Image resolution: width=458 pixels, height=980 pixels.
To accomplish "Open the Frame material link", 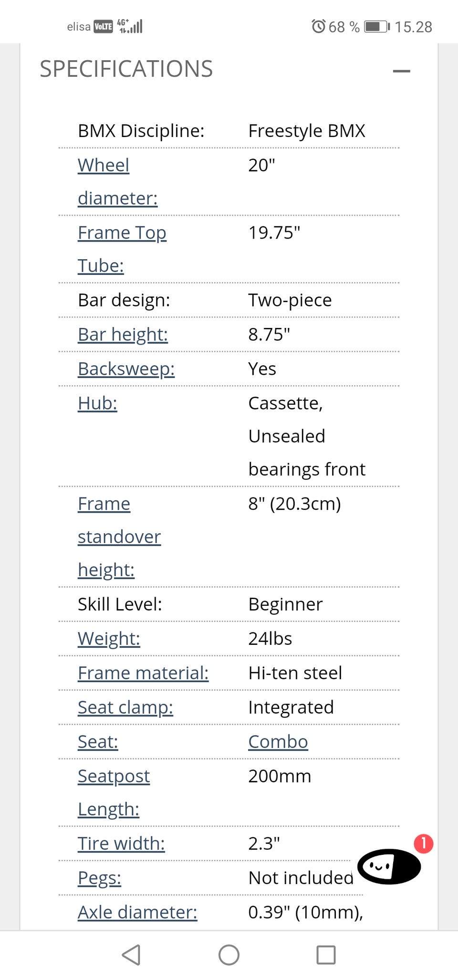I will click(x=143, y=673).
